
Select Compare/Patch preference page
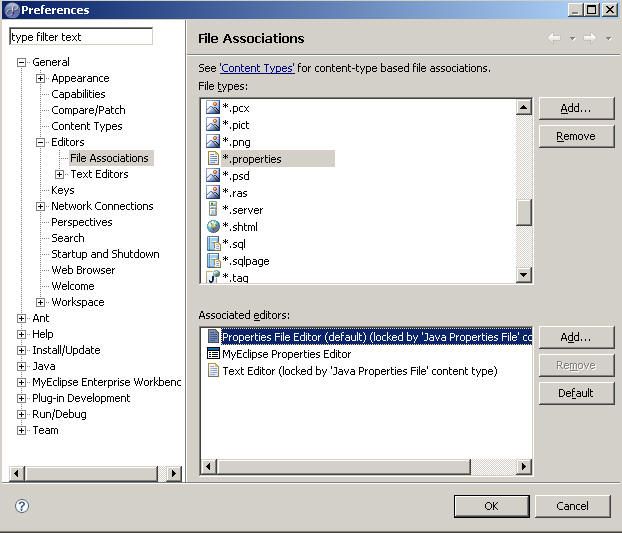point(88,110)
